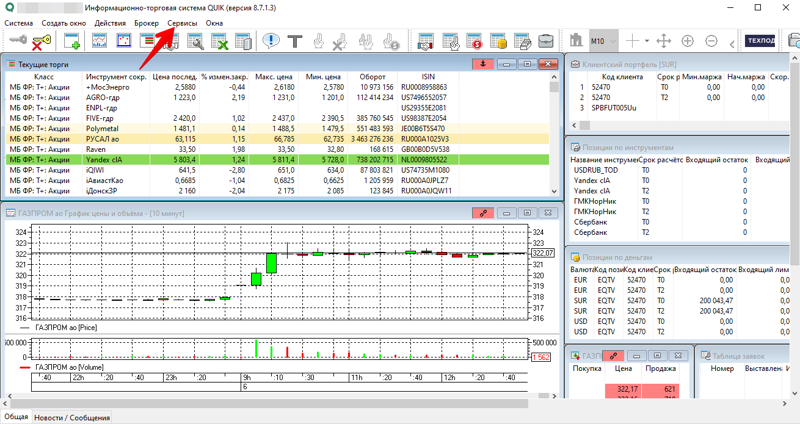Click the bold T toolbar icon
This screenshot has width=800, height=424.
[295, 41]
